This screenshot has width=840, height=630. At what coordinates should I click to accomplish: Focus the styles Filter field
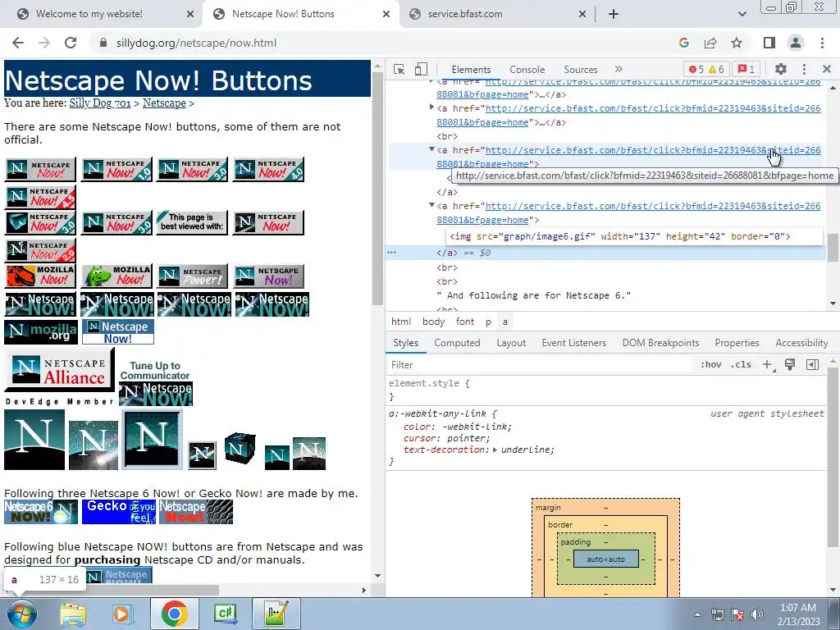[540, 365]
